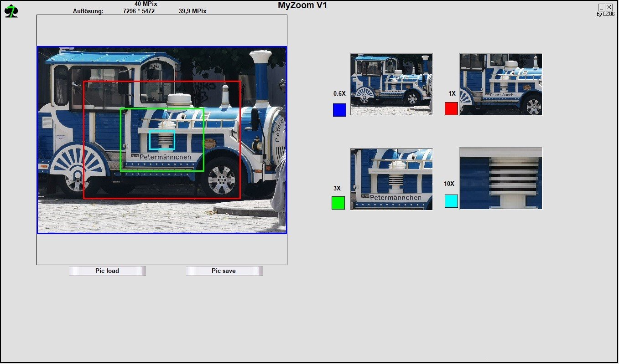Click the 7296 * 5472 resolution value

click(x=139, y=11)
